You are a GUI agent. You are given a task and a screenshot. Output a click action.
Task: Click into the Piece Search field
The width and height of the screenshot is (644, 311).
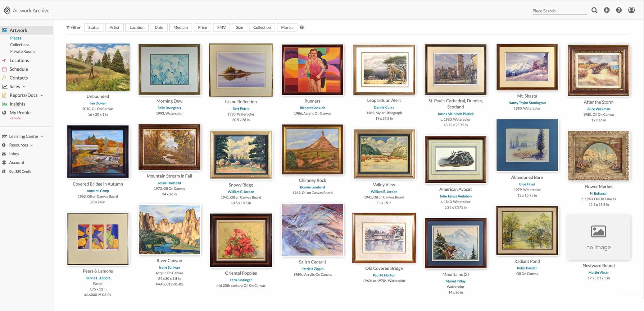pyautogui.click(x=560, y=11)
